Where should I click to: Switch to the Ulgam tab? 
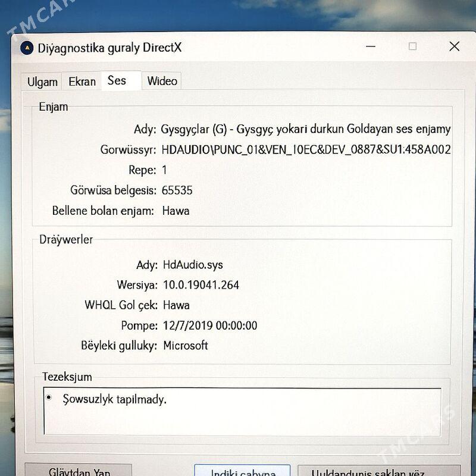pos(42,82)
